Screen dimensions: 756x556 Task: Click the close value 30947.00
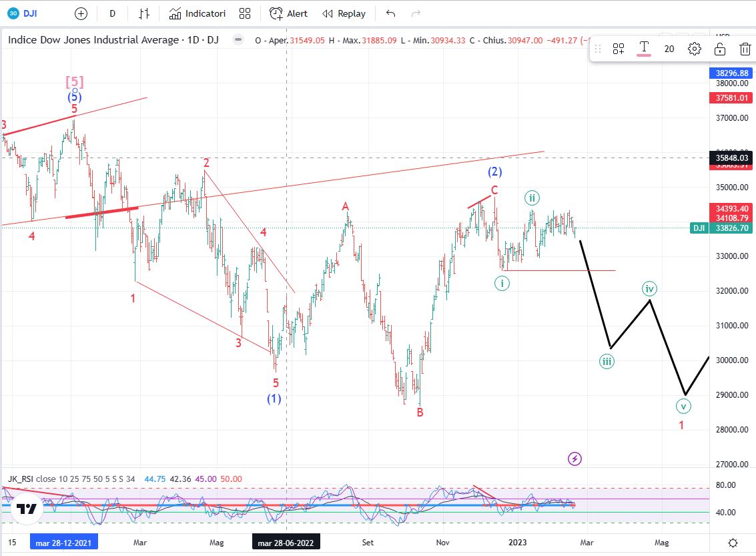[524, 41]
